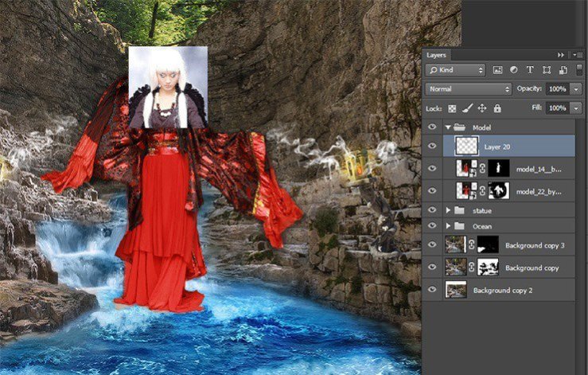The image size is (588, 375).
Task: Open the Opacity slider arrow
Action: [x=575, y=89]
